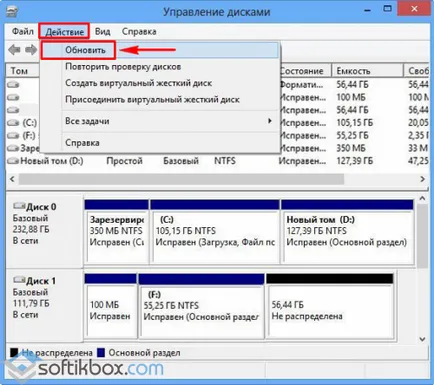
Task: Sort by the Емкость column header
Action: pos(367,71)
